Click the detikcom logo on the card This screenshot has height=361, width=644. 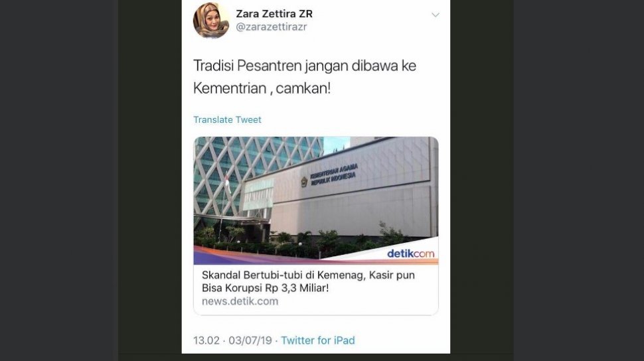click(410, 253)
